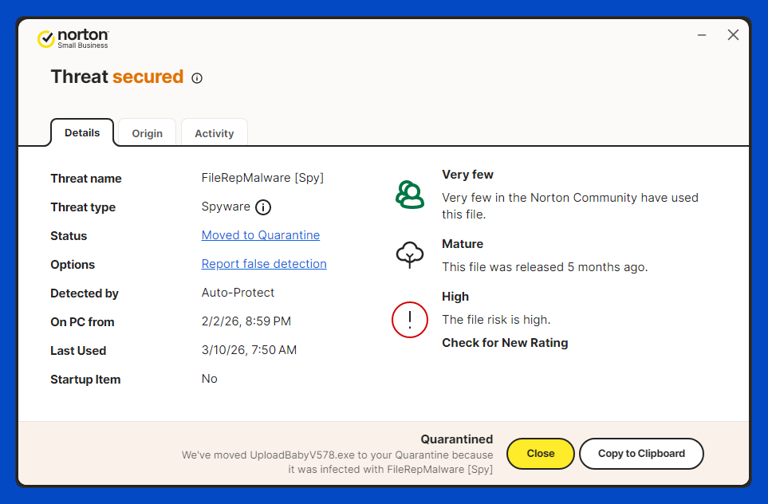This screenshot has height=504, width=768.
Task: Open info icon beside Threat secured
Action: point(197,78)
